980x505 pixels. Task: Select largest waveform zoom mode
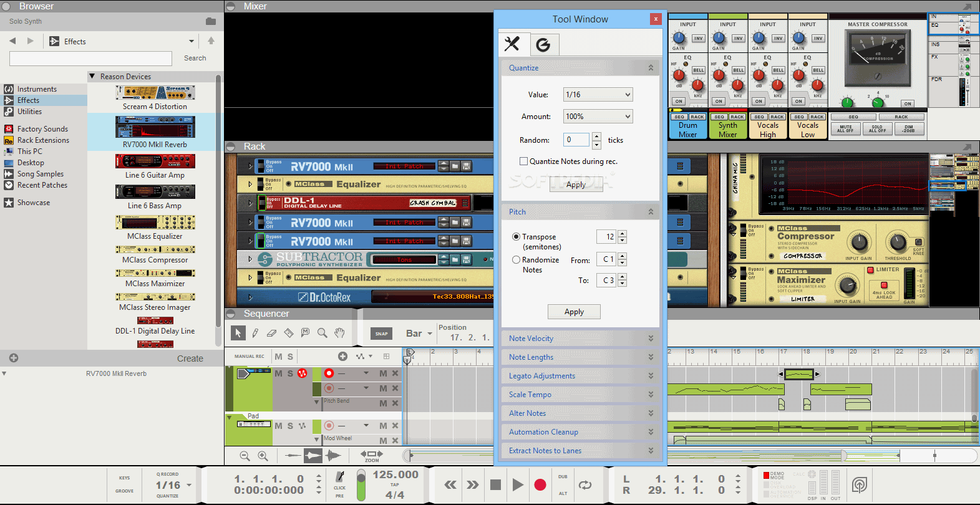(334, 456)
